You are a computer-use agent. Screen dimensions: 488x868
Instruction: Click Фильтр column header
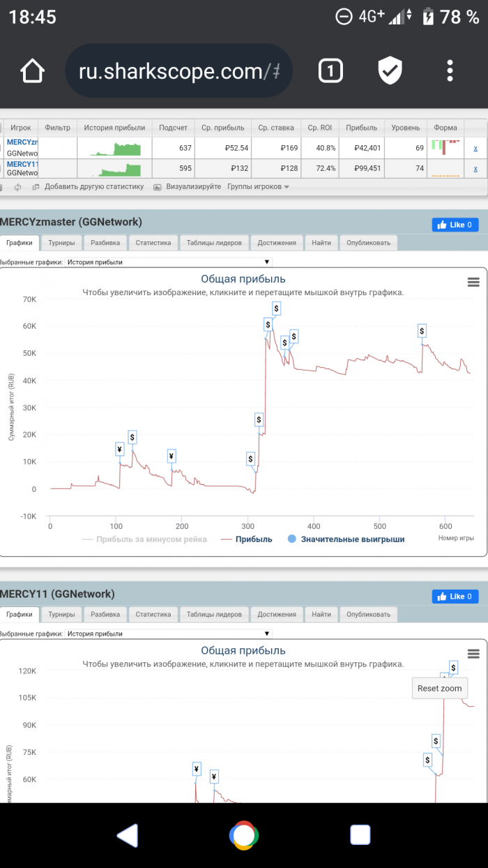click(58, 128)
